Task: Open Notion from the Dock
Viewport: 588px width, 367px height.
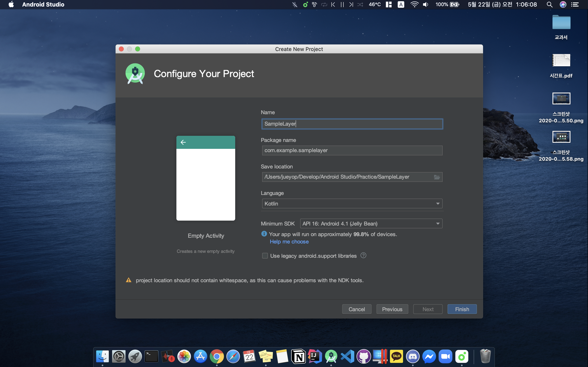Action: click(x=299, y=356)
